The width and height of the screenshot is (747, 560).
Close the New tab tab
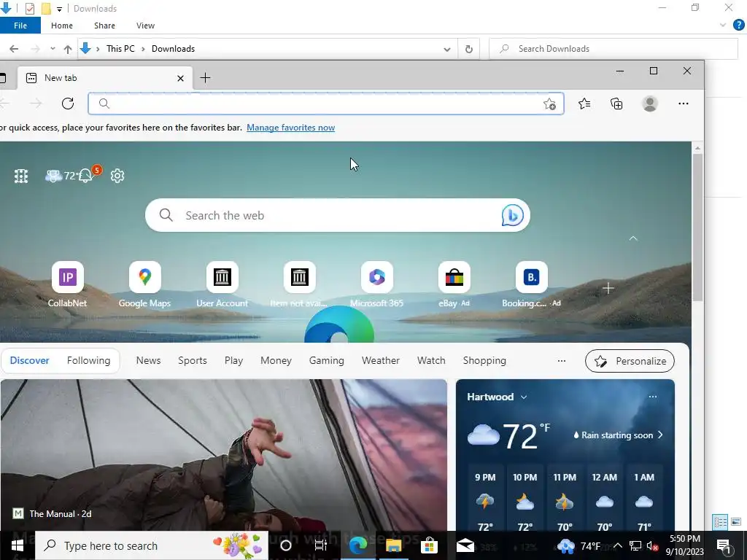[x=181, y=78]
